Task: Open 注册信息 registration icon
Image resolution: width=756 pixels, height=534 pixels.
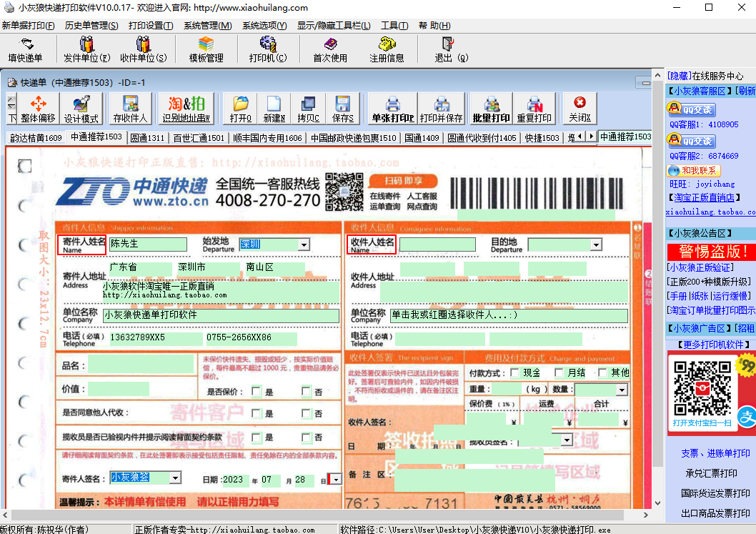Action: (387, 50)
